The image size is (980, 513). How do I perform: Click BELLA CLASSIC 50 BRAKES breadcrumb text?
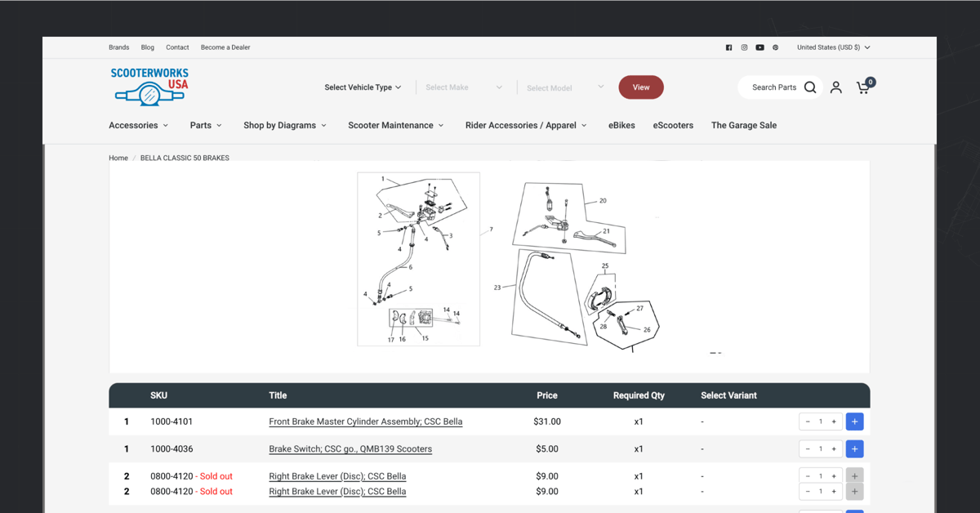pyautogui.click(x=185, y=158)
